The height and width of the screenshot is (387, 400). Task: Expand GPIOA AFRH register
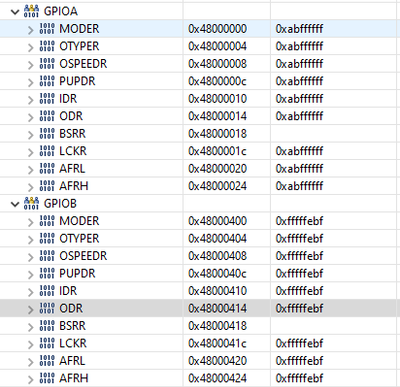click(31, 187)
